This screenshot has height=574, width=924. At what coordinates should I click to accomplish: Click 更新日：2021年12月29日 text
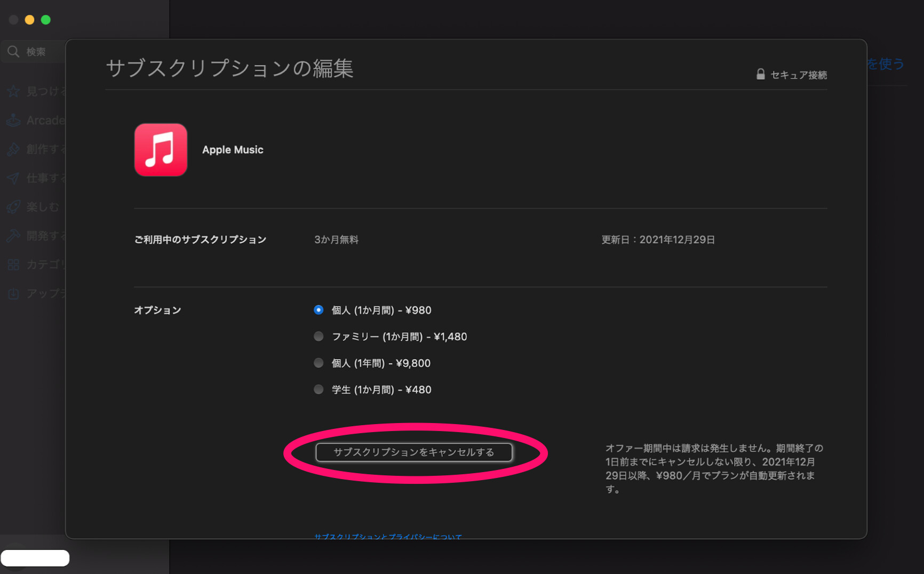[x=658, y=240]
